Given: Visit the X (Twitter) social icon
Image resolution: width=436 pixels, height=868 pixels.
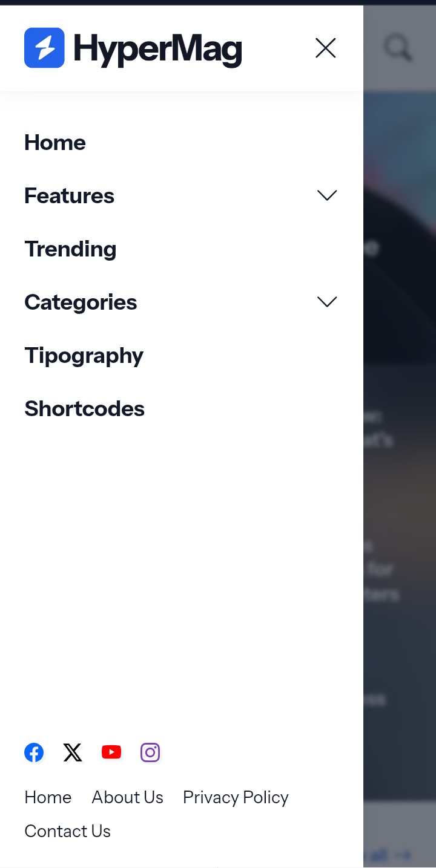Looking at the screenshot, I should tap(73, 752).
